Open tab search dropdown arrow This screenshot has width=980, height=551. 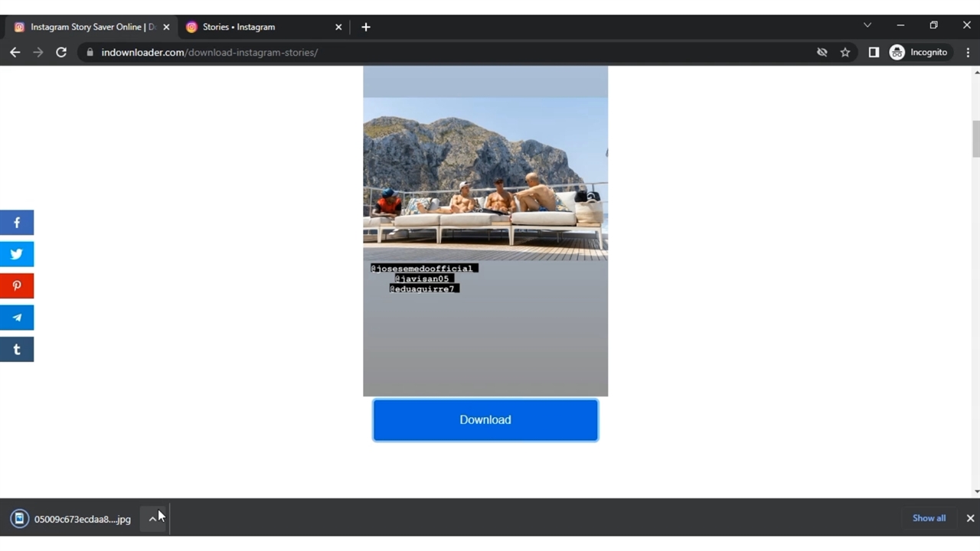coord(867,26)
